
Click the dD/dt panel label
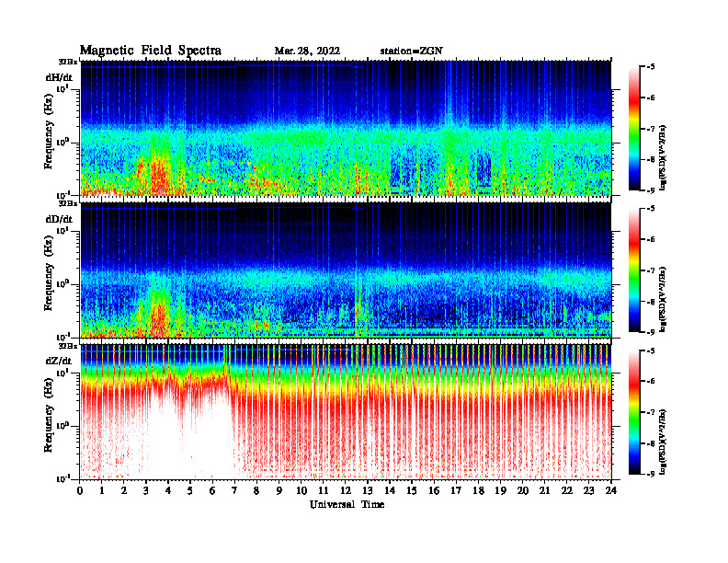[59, 219]
